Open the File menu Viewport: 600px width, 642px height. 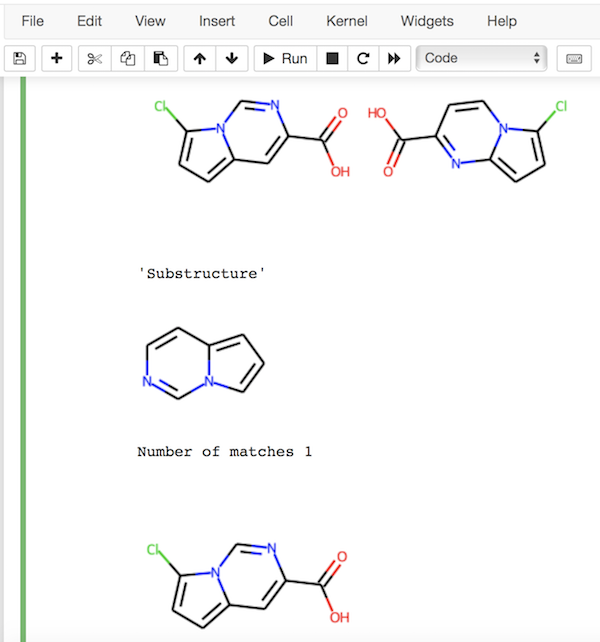pos(32,21)
